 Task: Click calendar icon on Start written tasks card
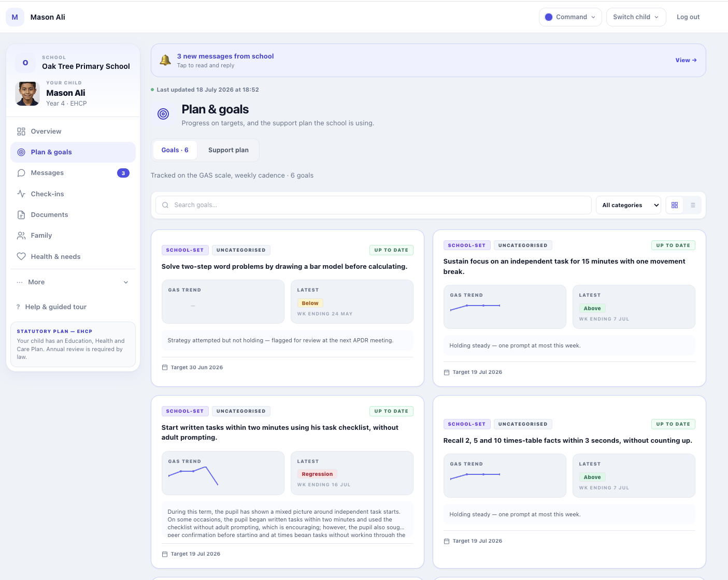(165, 554)
